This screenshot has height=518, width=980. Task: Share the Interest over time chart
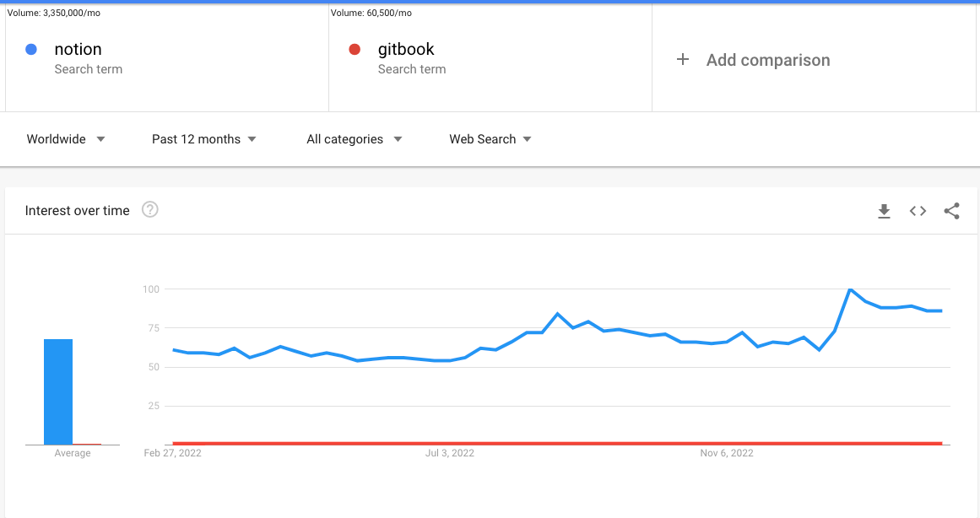click(951, 211)
